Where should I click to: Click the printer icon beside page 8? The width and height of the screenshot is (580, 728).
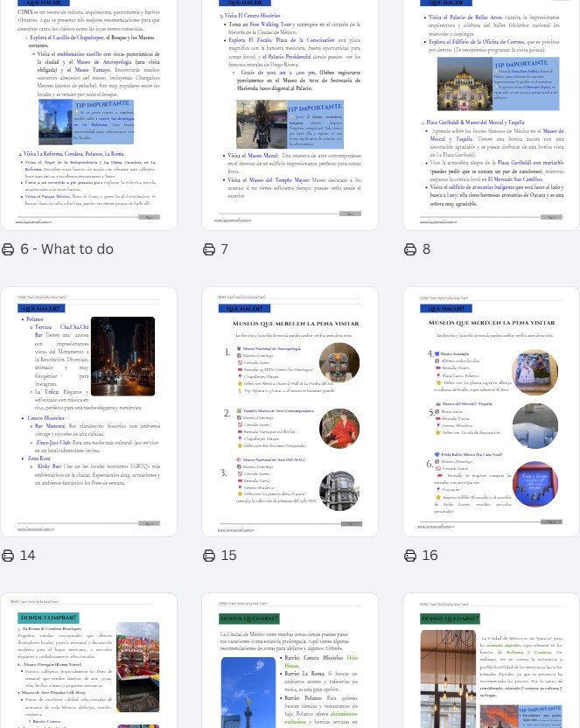[410, 249]
